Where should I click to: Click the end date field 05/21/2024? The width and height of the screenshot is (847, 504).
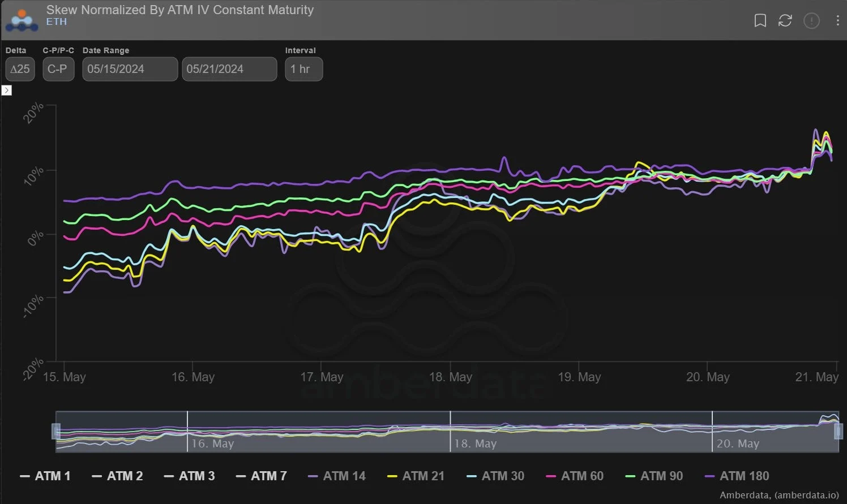click(229, 69)
